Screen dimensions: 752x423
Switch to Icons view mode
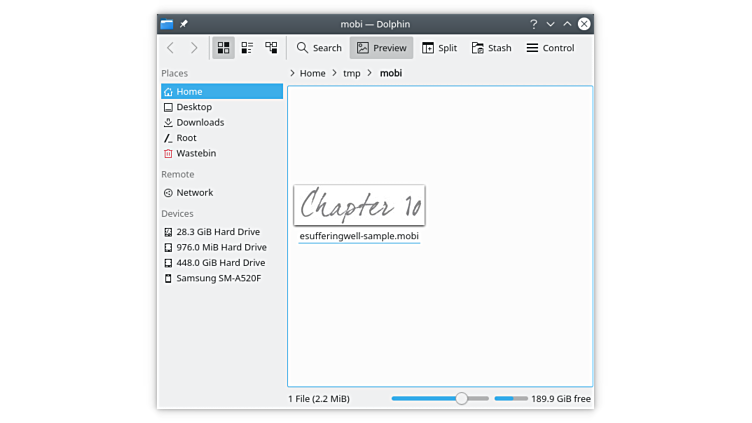click(223, 48)
